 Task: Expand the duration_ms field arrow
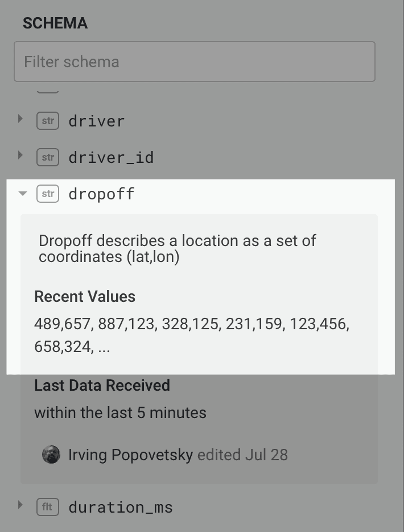21,505
